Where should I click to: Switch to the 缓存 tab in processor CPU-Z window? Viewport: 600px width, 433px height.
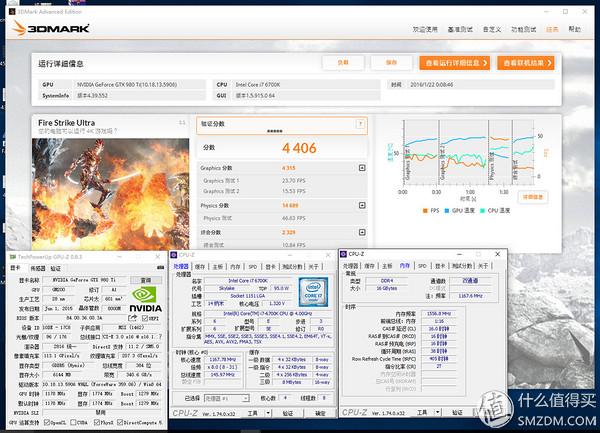click(x=200, y=267)
